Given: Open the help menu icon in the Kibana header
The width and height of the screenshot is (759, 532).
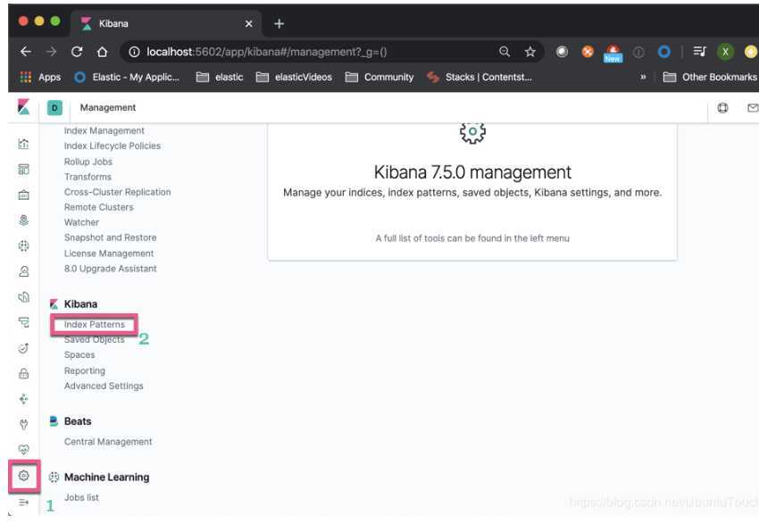Looking at the screenshot, I should pyautogui.click(x=722, y=107).
